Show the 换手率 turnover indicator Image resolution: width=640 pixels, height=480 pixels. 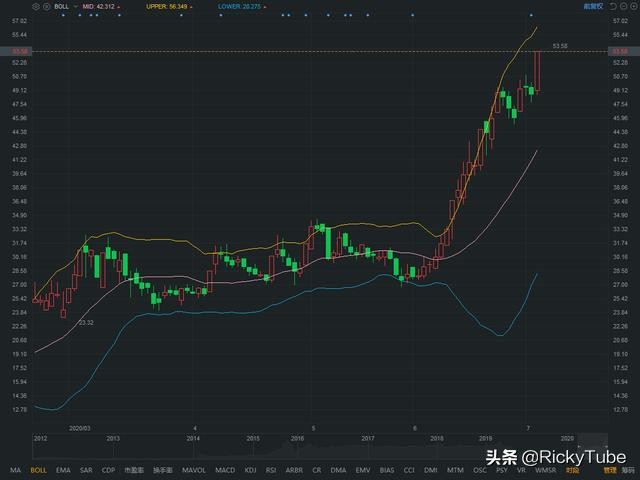pyautogui.click(x=163, y=469)
